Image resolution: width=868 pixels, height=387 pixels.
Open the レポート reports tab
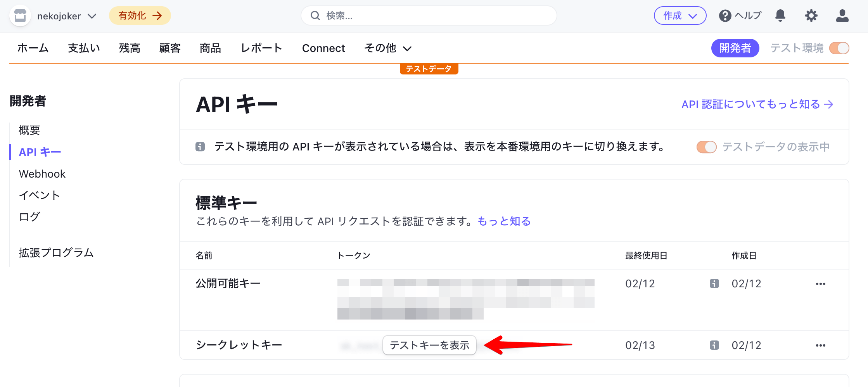[x=261, y=48]
